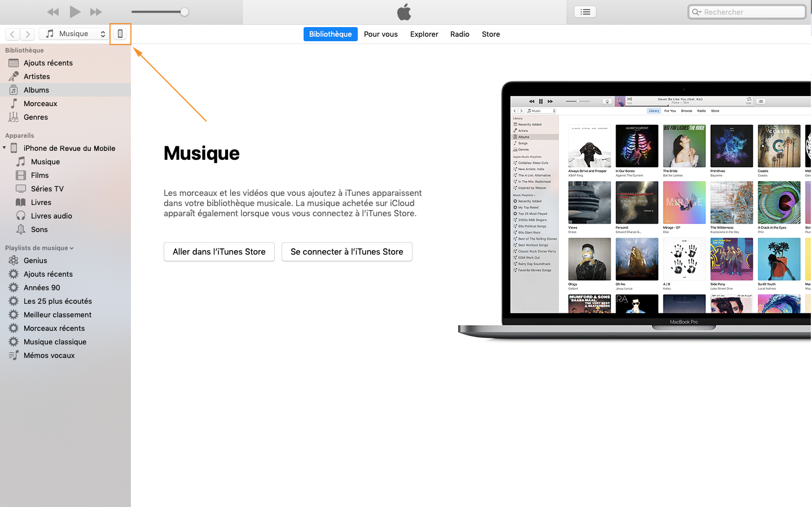Click the Années 90 gear icon
Image resolution: width=812 pixels, height=507 pixels.
click(x=14, y=287)
